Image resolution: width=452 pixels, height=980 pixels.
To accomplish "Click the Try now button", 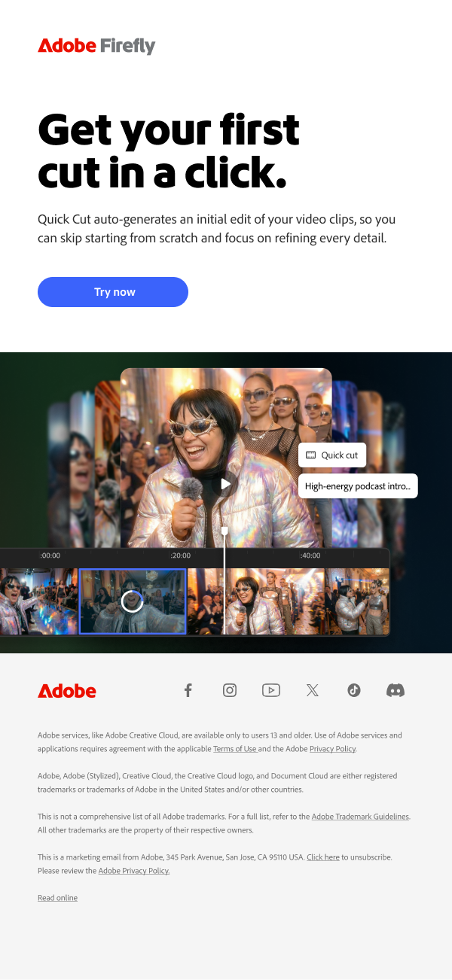I will (113, 292).
